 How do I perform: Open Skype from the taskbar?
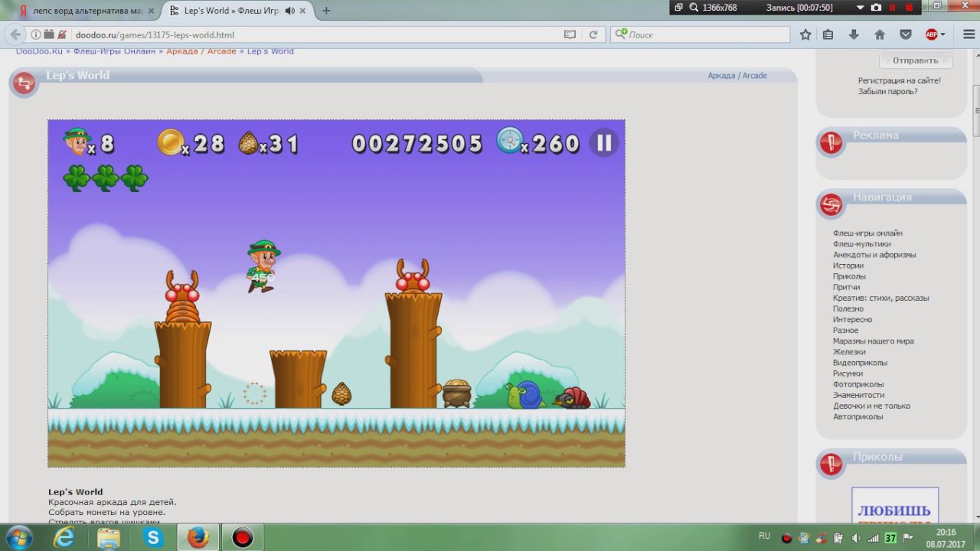coord(153,538)
